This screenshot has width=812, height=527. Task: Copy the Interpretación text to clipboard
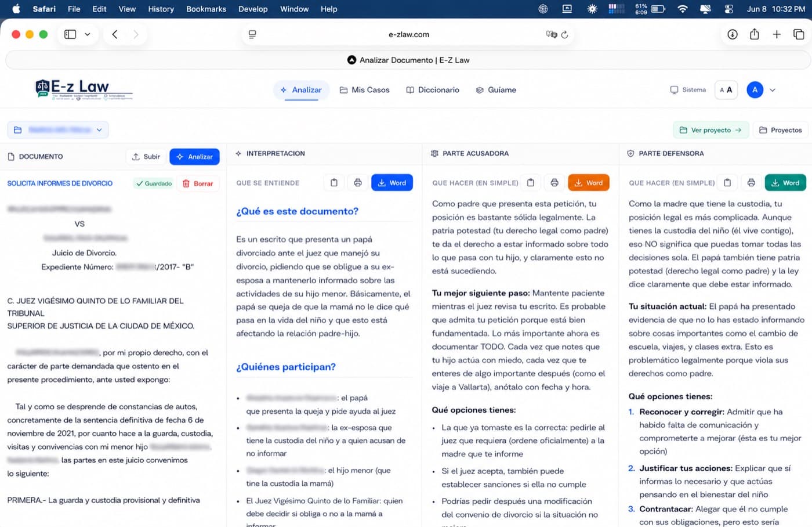coord(334,183)
